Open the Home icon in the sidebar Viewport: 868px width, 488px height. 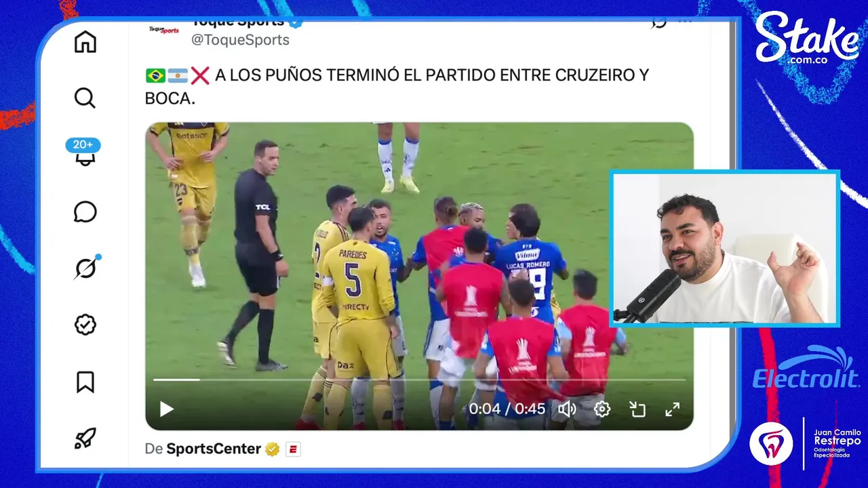[x=85, y=42]
